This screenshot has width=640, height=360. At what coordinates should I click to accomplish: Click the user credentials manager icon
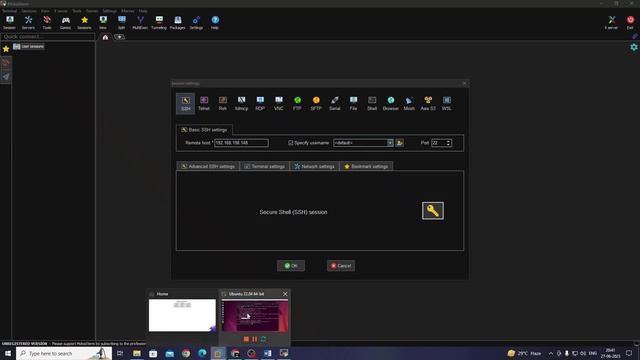400,143
